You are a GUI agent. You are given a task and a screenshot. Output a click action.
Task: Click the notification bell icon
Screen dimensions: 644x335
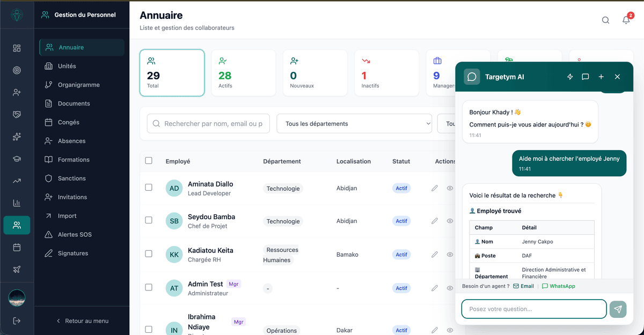pyautogui.click(x=626, y=20)
